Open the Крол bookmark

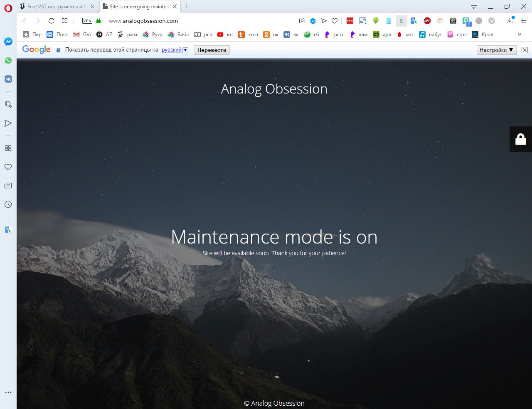(x=483, y=34)
